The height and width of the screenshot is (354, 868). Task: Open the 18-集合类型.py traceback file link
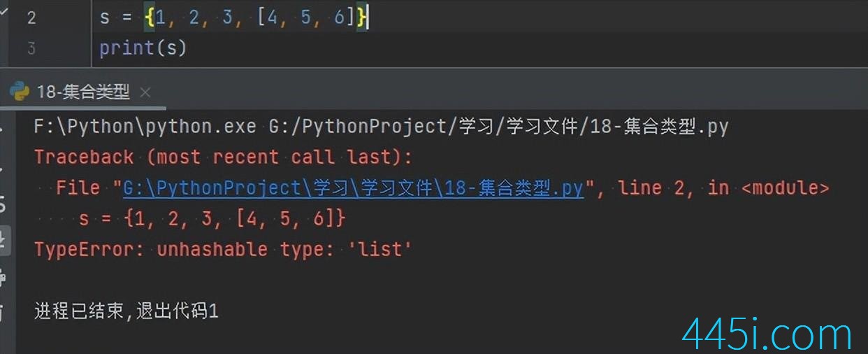pyautogui.click(x=353, y=187)
